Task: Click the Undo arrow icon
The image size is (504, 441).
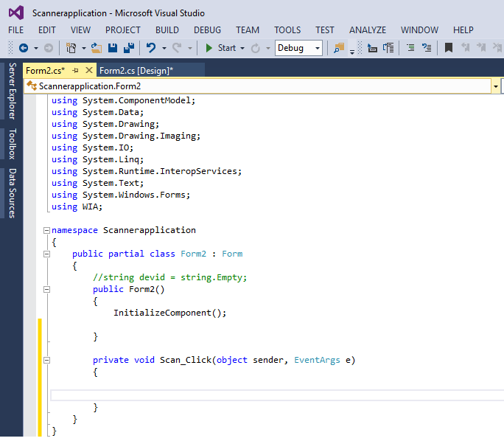Action: click(x=151, y=48)
